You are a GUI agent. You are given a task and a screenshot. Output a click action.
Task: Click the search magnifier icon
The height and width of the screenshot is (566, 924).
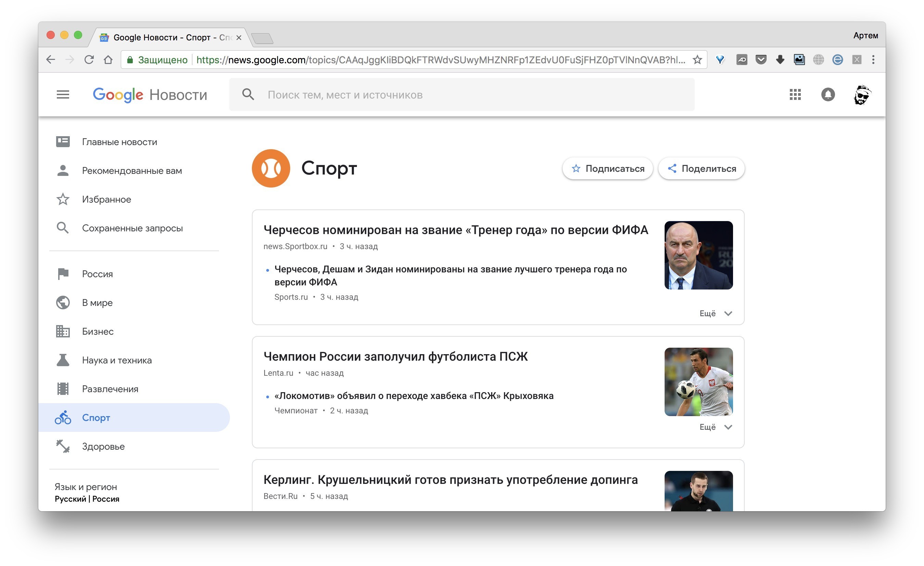click(x=248, y=94)
